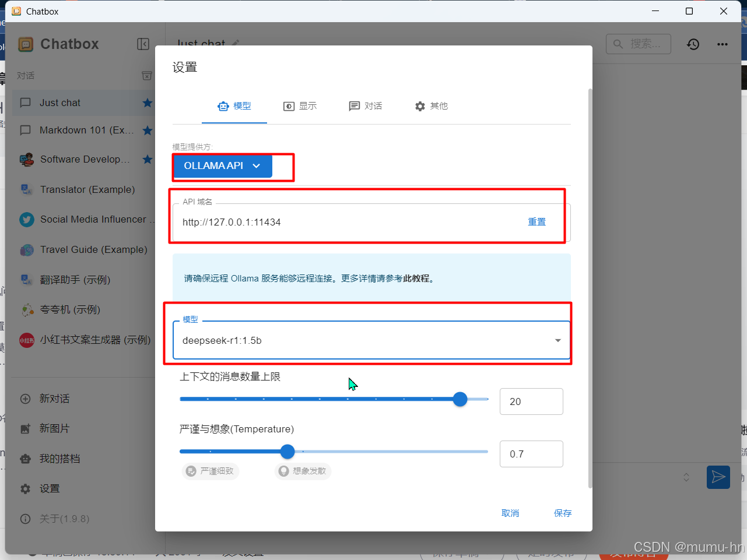Switch to the 对话 settings tab
Viewport: 747px width, 560px height.
pyautogui.click(x=366, y=106)
